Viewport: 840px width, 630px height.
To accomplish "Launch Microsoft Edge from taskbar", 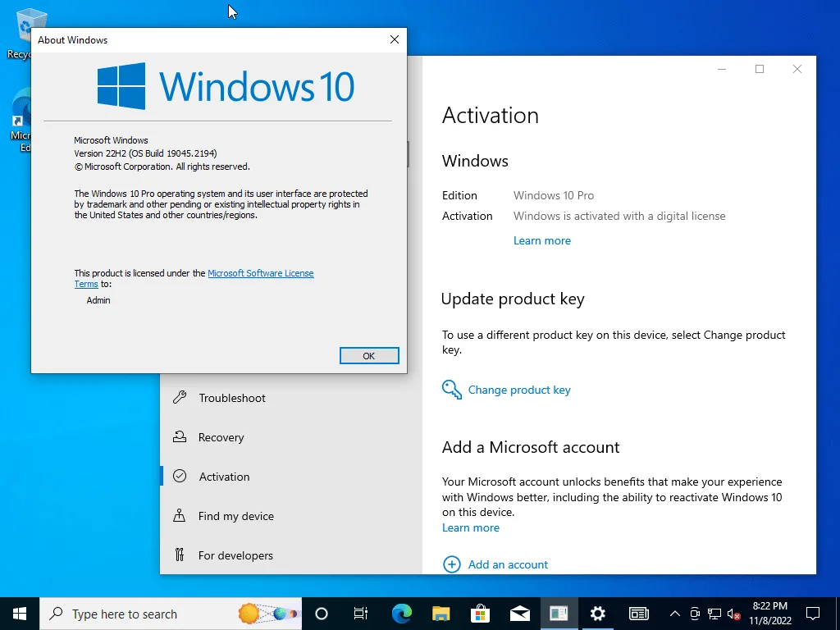I will [x=401, y=614].
